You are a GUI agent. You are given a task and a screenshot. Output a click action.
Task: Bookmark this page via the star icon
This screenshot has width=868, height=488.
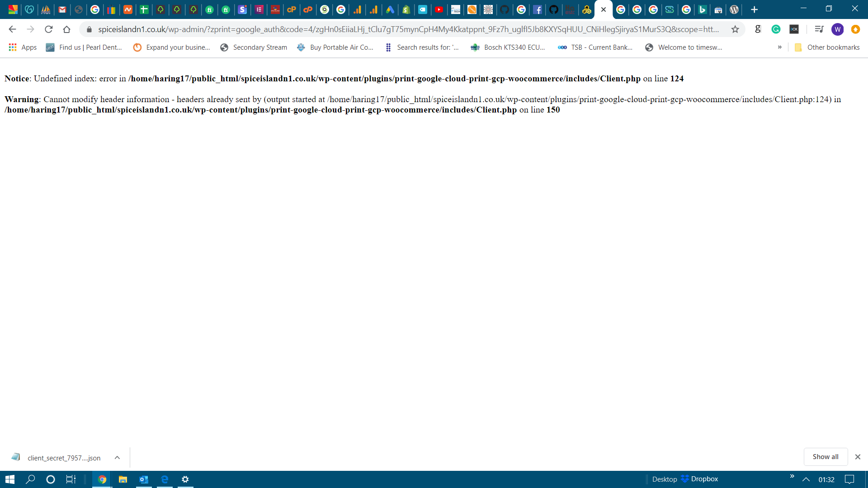(736, 29)
